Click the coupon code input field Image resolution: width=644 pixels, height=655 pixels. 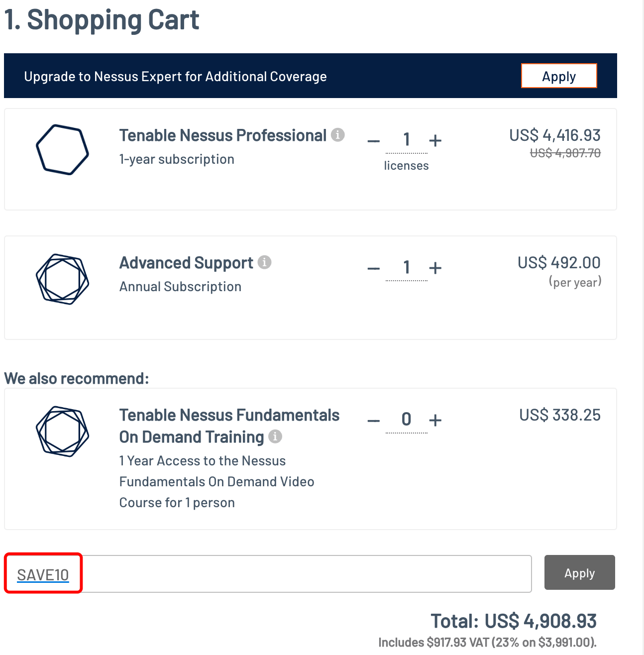[x=299, y=574]
